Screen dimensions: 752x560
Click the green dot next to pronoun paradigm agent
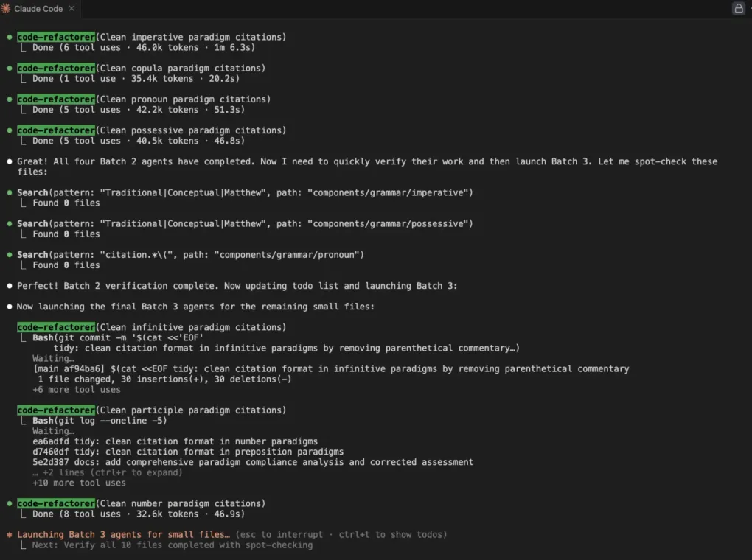click(x=9, y=99)
